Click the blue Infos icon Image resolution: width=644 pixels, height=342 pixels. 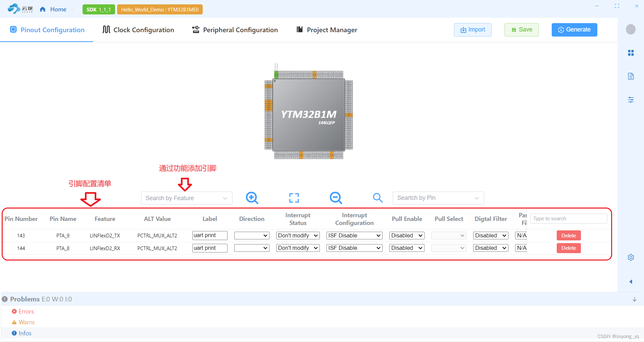coord(14,333)
